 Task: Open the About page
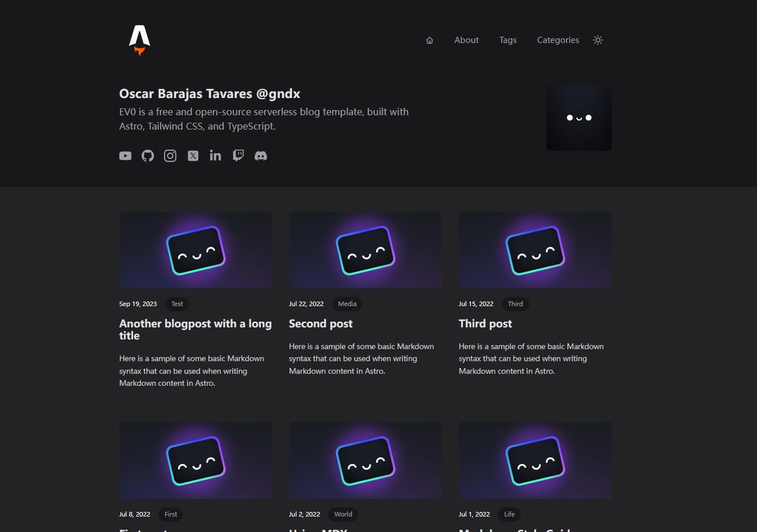(466, 40)
